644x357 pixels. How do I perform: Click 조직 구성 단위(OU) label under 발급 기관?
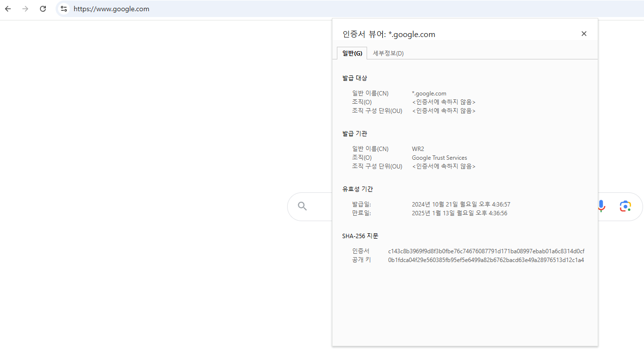point(377,167)
